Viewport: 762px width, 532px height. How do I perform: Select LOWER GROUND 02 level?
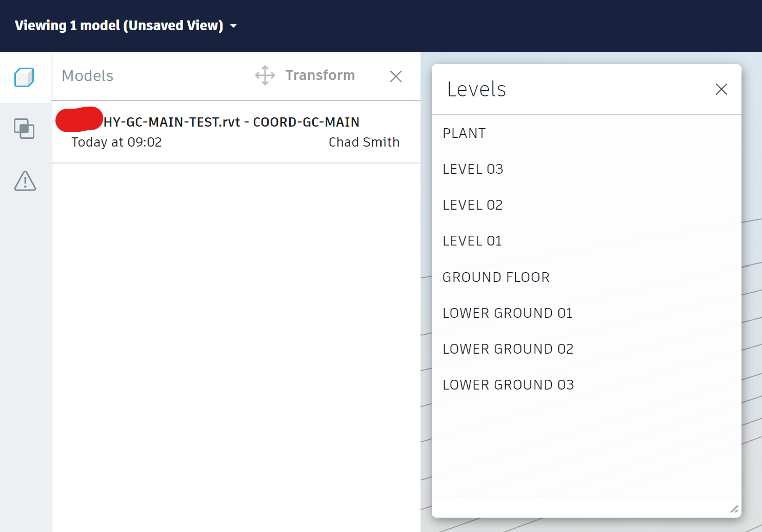pos(508,349)
